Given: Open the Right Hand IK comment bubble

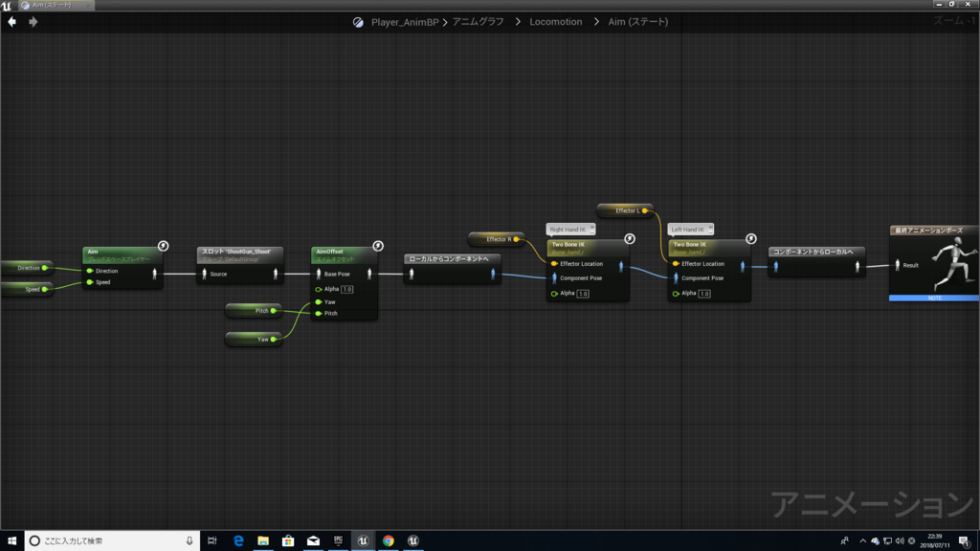Looking at the screenshot, I should point(570,230).
